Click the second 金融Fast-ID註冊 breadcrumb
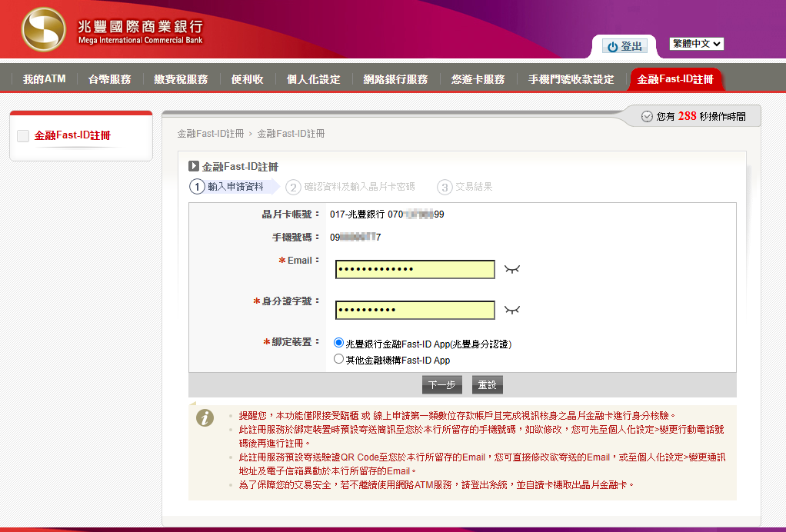Viewport: 786px width, 532px height. (x=291, y=134)
